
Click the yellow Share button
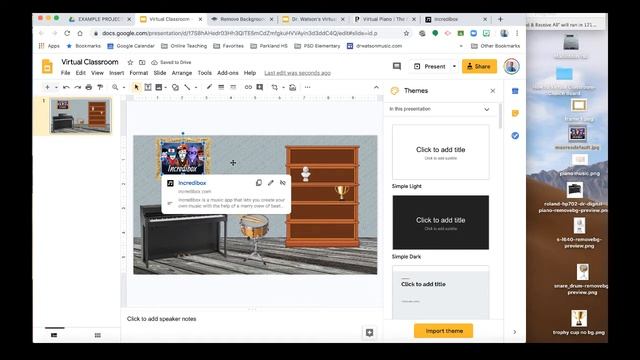(x=479, y=66)
